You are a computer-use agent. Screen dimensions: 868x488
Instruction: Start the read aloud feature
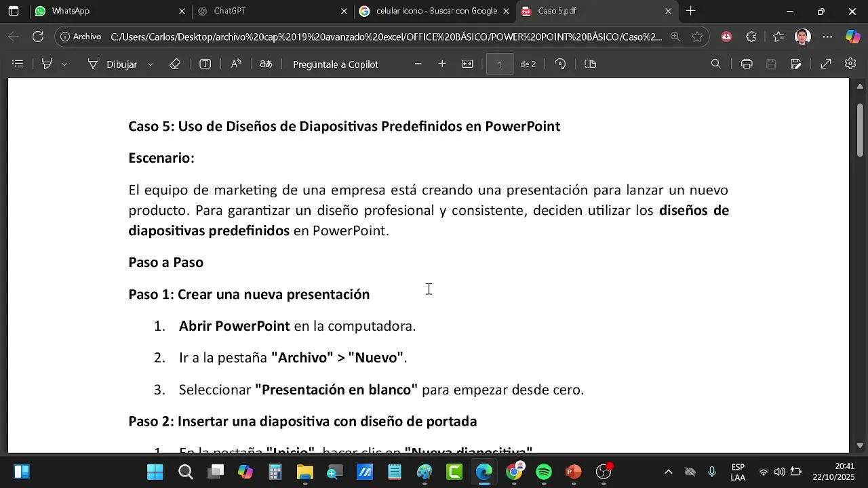click(x=236, y=64)
